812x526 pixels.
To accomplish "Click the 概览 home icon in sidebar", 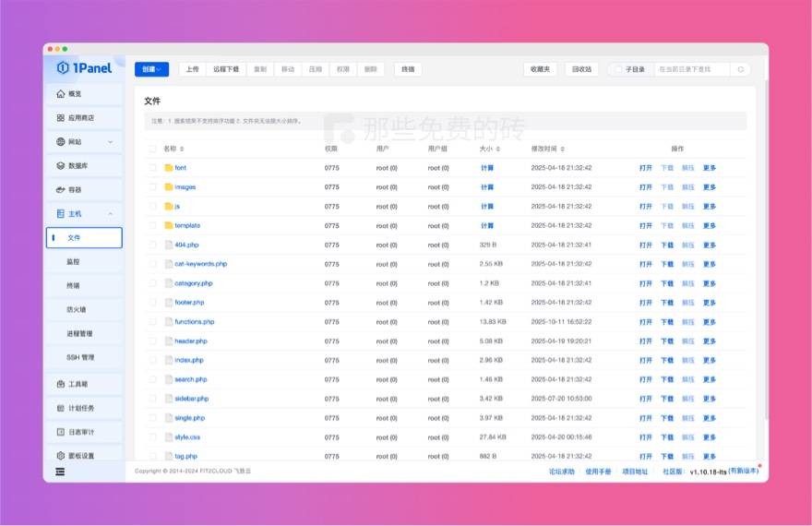I will [61, 94].
